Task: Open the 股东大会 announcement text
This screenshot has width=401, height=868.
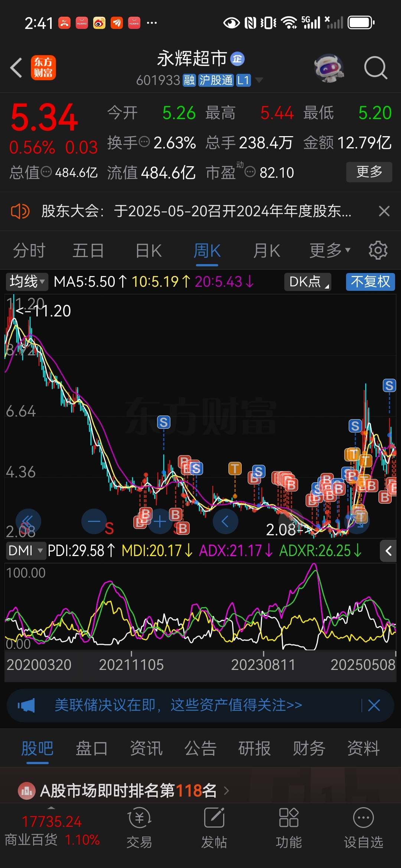Action: coord(196,211)
